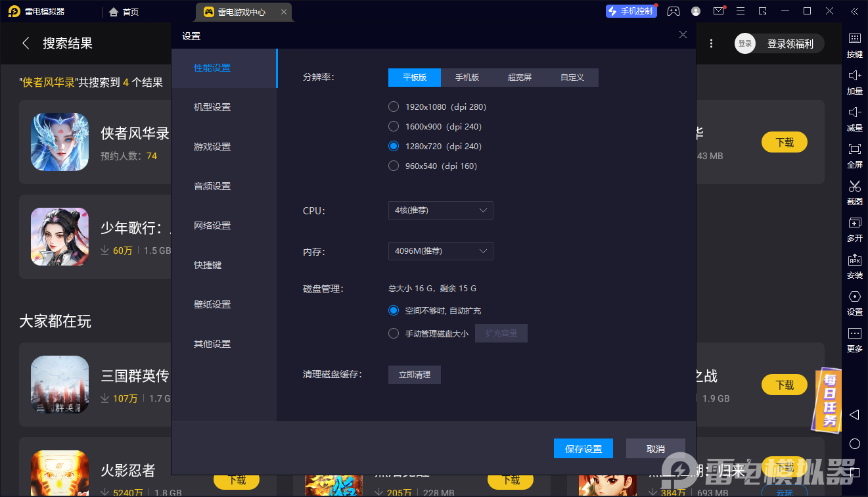Click the mini window mode icon

click(762, 11)
